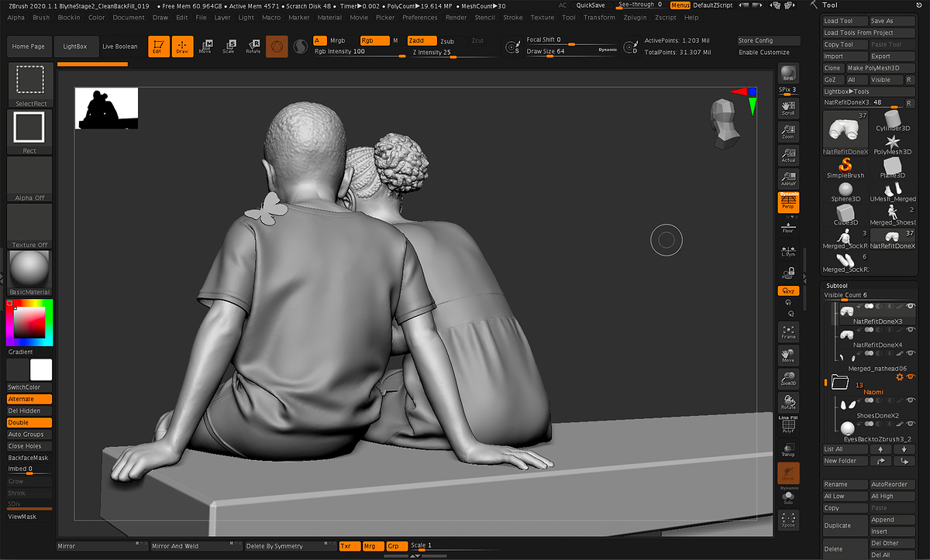Image resolution: width=930 pixels, height=560 pixels.
Task: Toggle Ghost transparency
Action: coord(788,472)
